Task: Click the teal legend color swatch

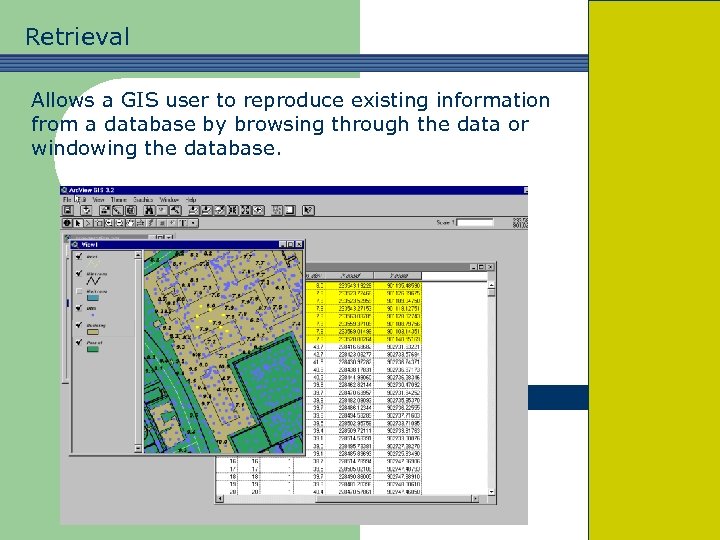Action: [x=93, y=298]
